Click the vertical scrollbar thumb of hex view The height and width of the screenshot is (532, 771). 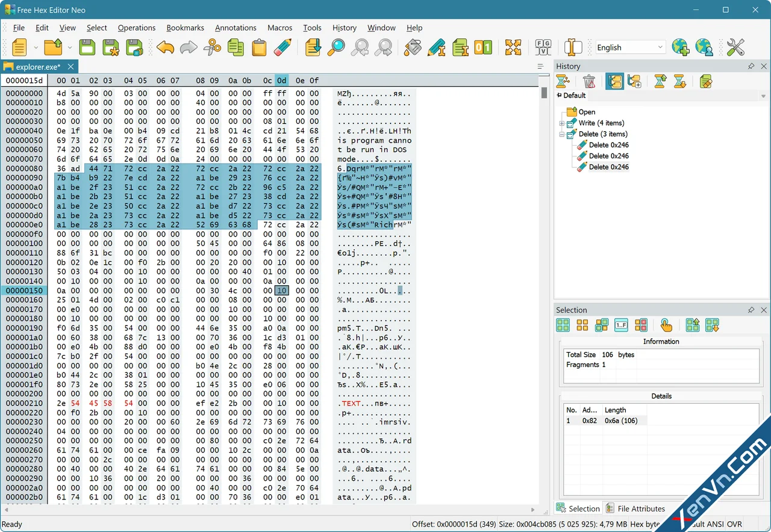[544, 93]
